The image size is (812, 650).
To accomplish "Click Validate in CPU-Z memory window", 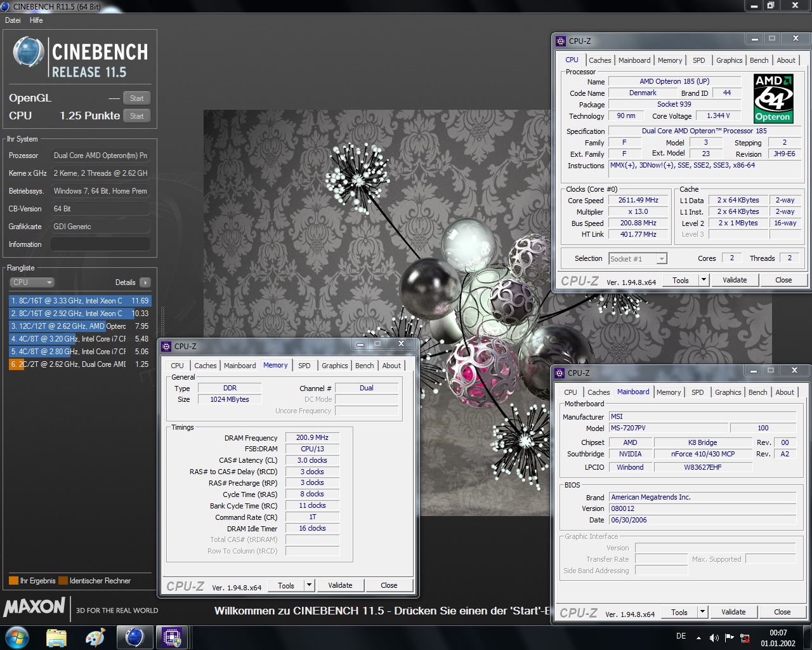I will pyautogui.click(x=340, y=585).
